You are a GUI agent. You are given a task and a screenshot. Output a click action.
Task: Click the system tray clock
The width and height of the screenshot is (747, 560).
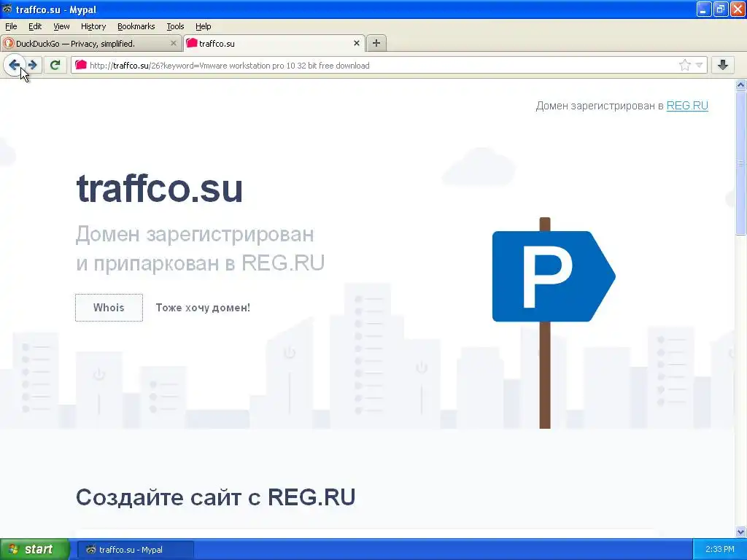[720, 550]
